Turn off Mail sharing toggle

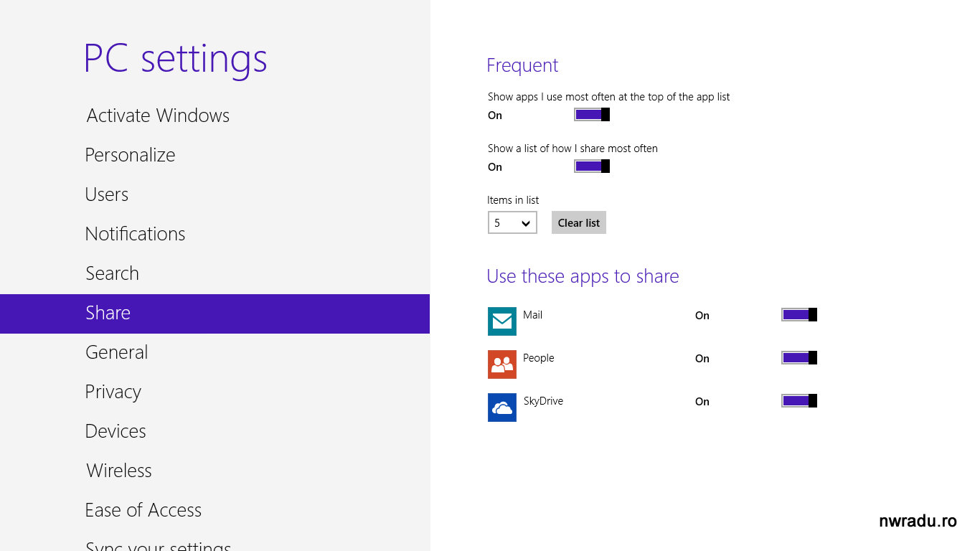[798, 315]
